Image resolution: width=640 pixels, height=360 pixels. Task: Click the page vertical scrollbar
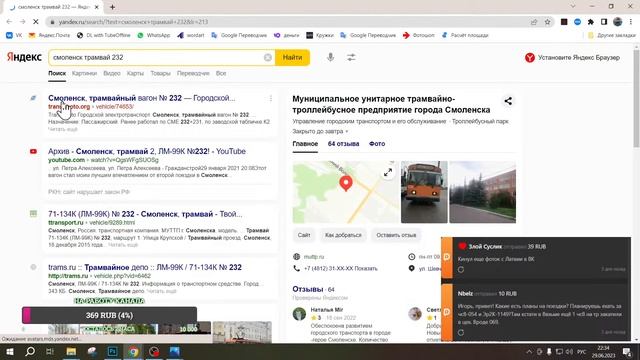click(636, 99)
